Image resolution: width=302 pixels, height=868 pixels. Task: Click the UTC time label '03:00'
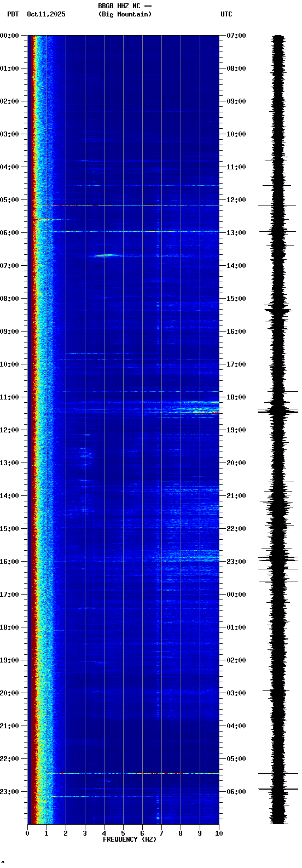236,693
